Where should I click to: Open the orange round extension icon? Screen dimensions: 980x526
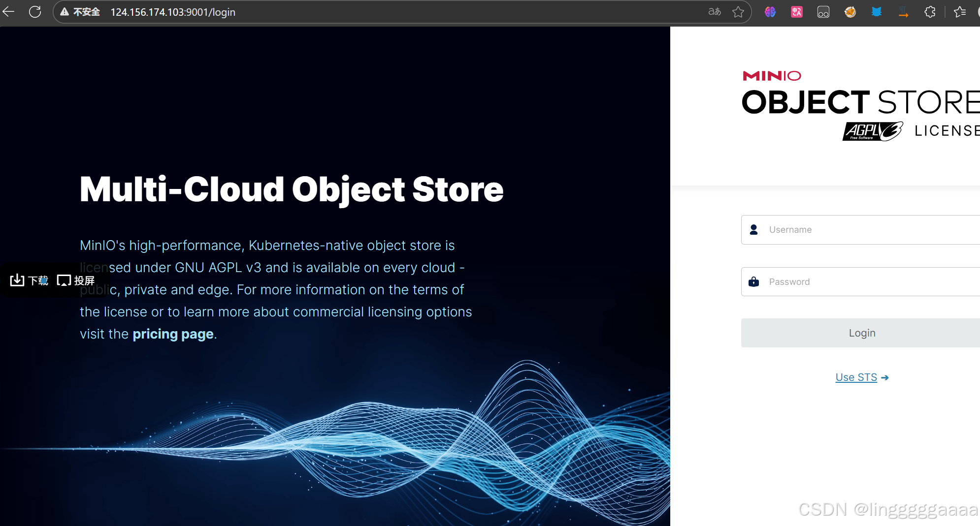coord(850,12)
